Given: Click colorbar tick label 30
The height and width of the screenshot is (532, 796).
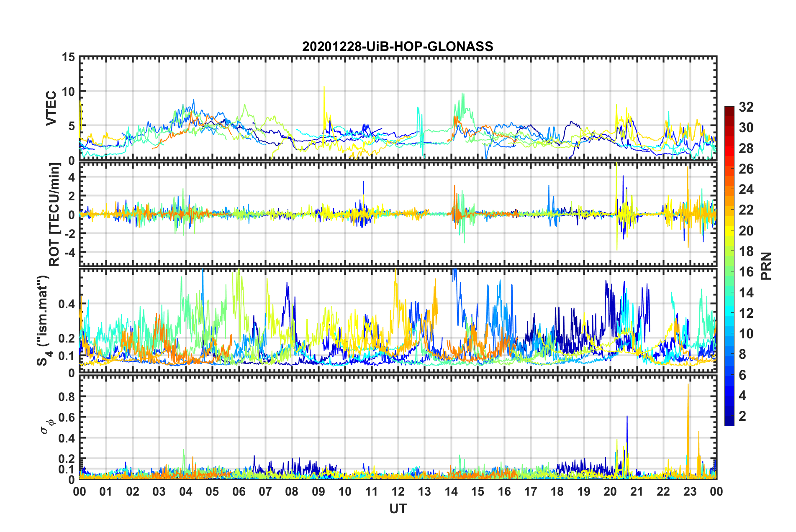Looking at the screenshot, I should 746,128.
